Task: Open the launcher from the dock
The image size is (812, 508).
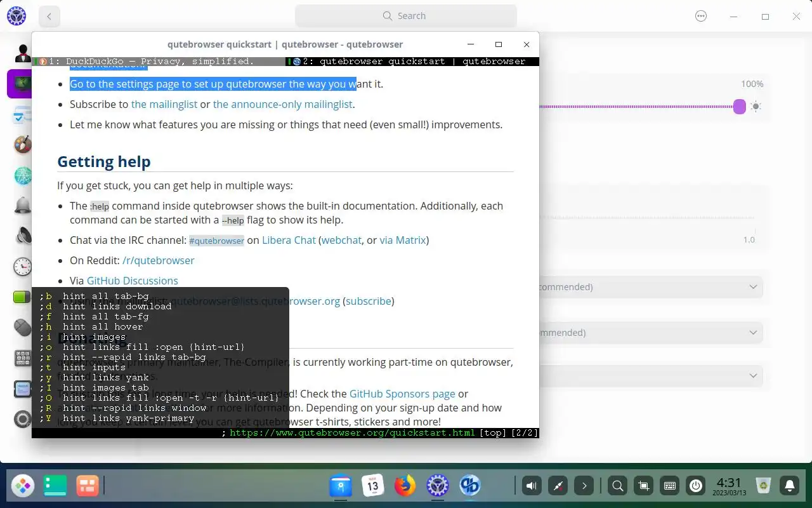Action: click(x=23, y=486)
